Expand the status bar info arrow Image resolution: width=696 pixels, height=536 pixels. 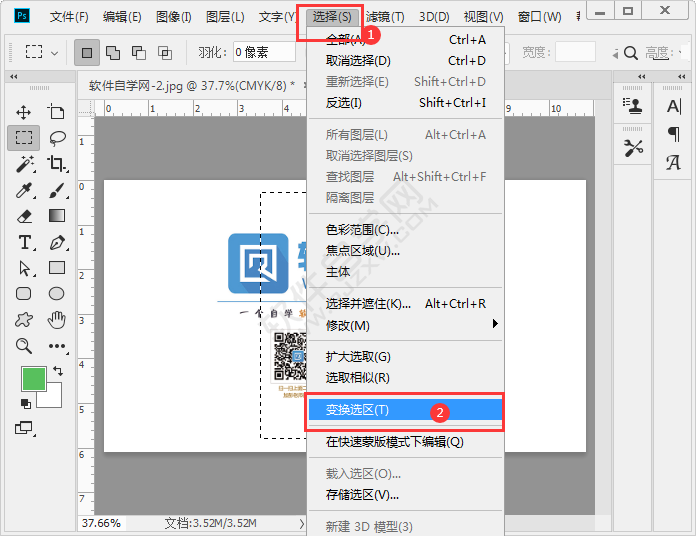302,524
